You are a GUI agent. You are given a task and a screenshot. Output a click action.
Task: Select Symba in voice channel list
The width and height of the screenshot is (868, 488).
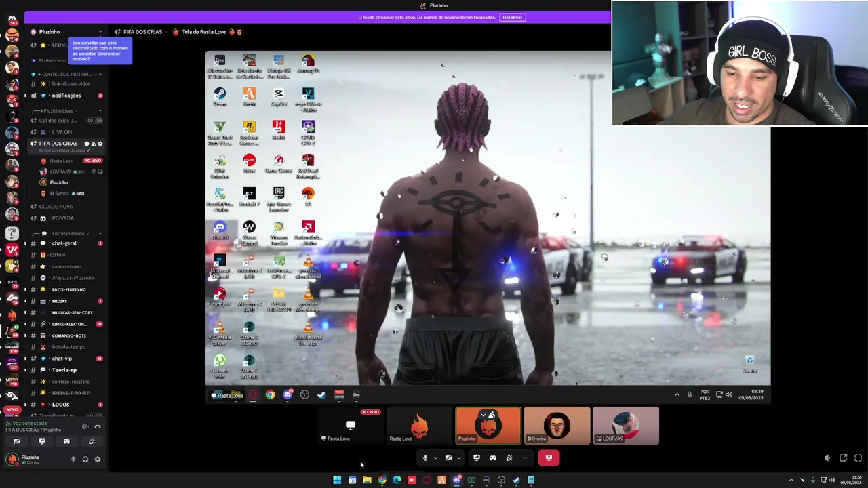click(x=71, y=193)
